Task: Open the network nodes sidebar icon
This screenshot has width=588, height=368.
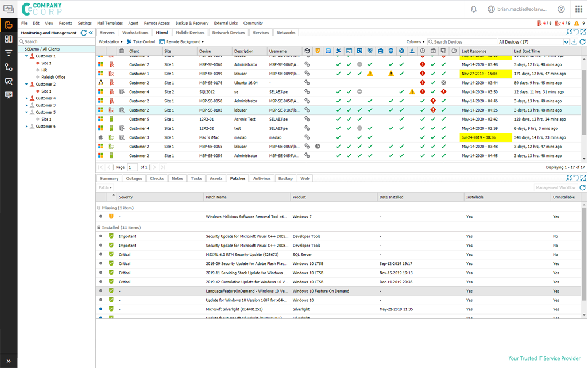Action: tap(9, 67)
